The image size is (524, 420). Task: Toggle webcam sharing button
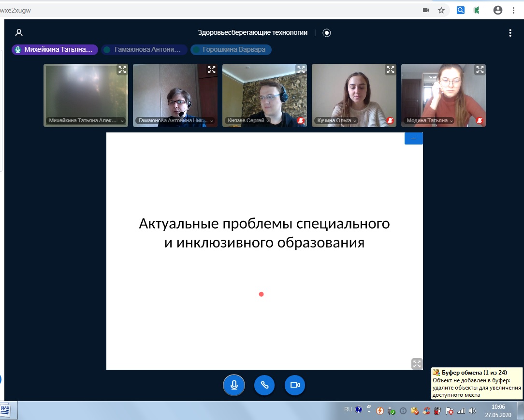(295, 385)
